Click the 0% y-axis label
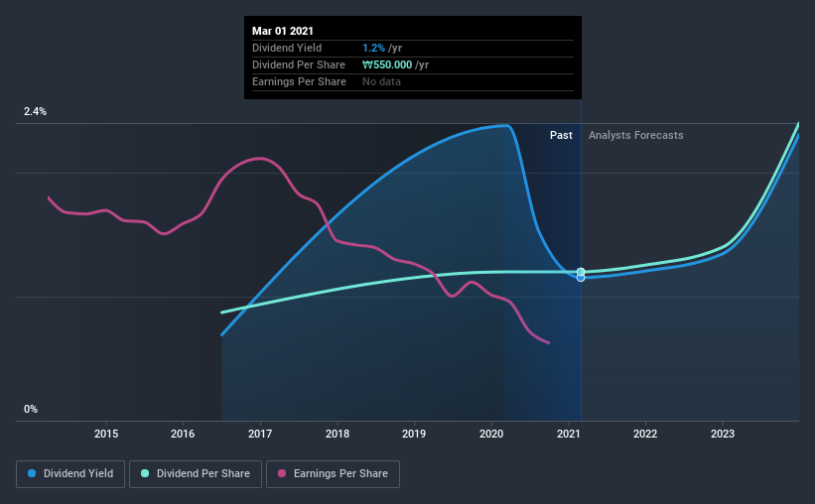The image size is (815, 504). [x=31, y=409]
